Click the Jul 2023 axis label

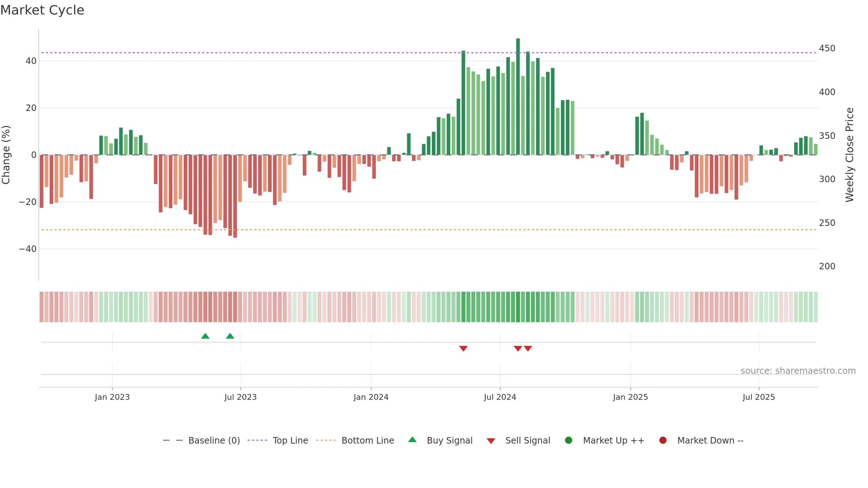coord(241,397)
